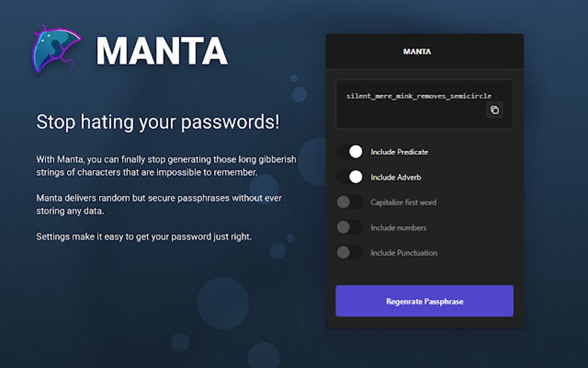Image resolution: width=588 pixels, height=368 pixels.
Task: Click the passphrase display box
Action: coord(424,104)
